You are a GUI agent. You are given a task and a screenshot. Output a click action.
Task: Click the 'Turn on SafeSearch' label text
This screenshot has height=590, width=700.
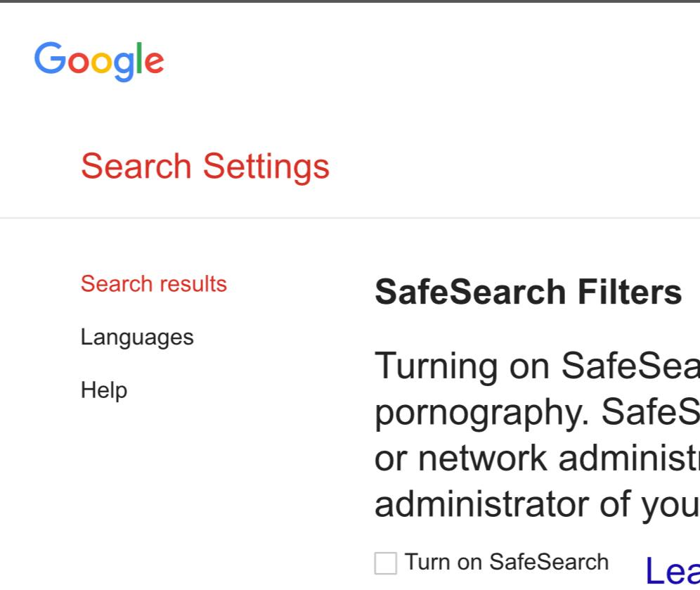coord(507,562)
